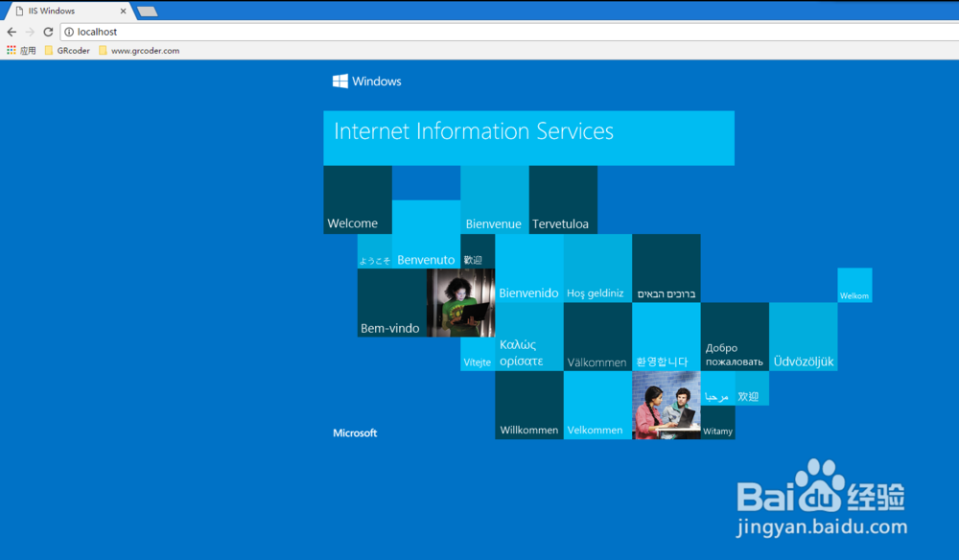Click the Välkommen tile
Image resolution: width=959 pixels, height=560 pixels.
[x=597, y=337]
